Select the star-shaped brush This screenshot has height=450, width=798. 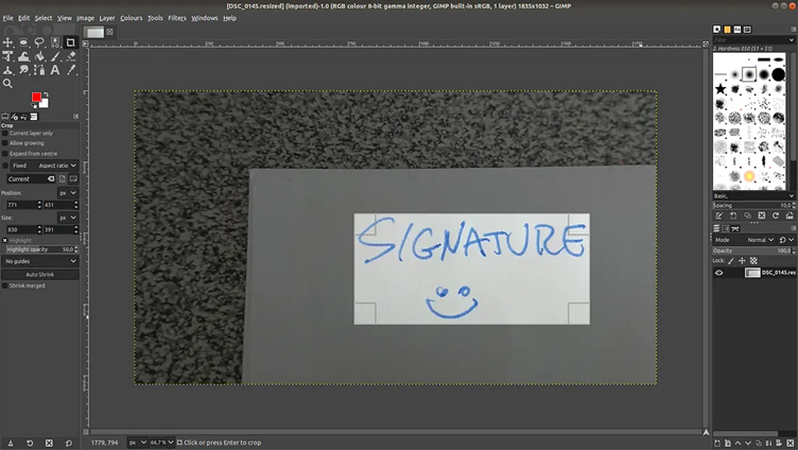point(720,90)
